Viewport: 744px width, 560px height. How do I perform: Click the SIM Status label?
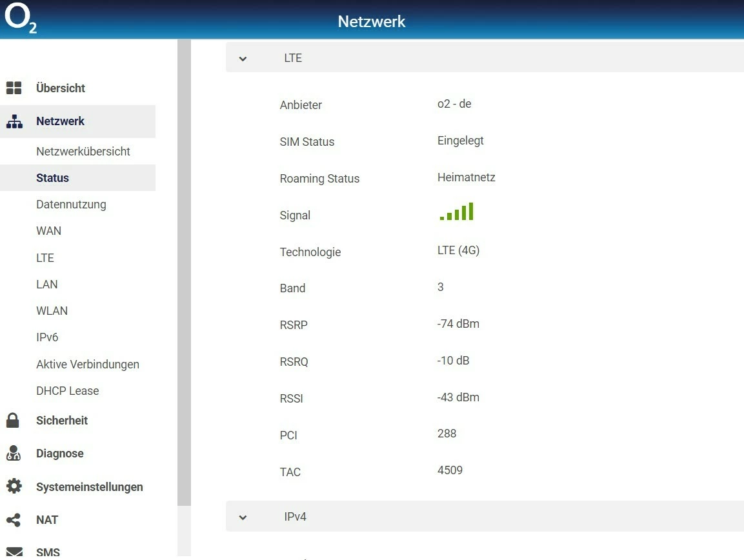(x=307, y=142)
